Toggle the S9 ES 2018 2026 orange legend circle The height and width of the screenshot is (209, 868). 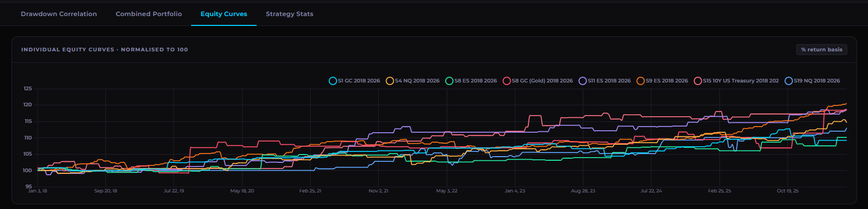coord(640,81)
